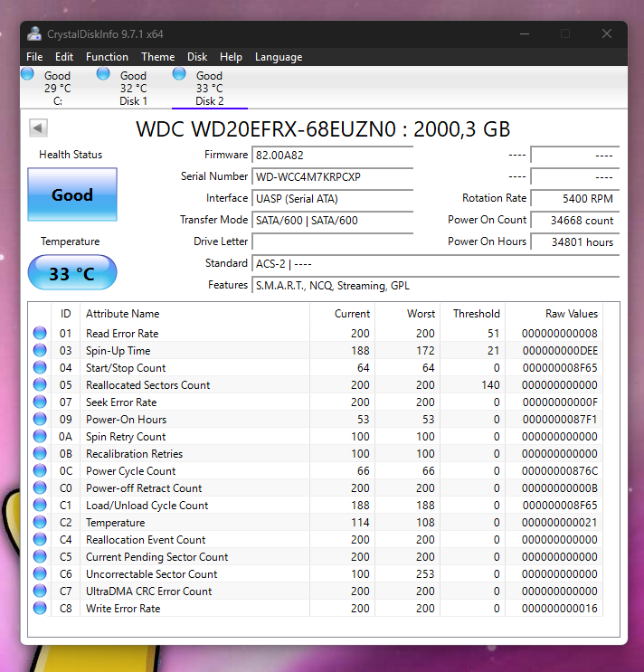The height and width of the screenshot is (672, 644).
Task: Click the Rotation Rate value 5400 RPM
Action: tap(575, 198)
